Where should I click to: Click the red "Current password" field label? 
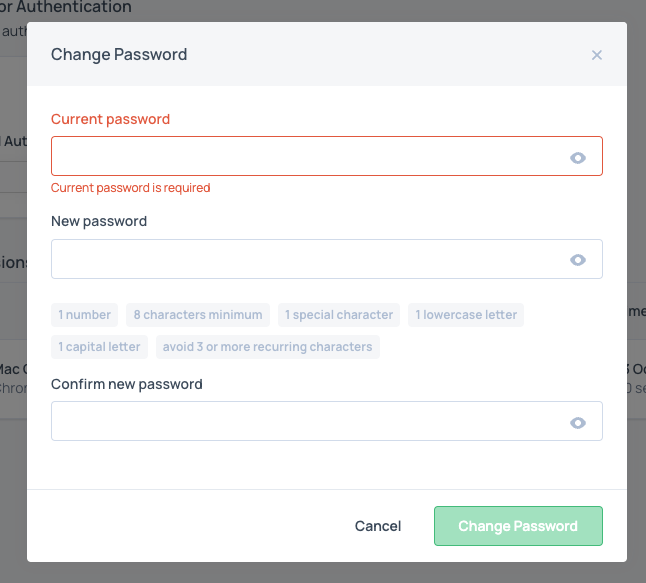[x=111, y=119]
